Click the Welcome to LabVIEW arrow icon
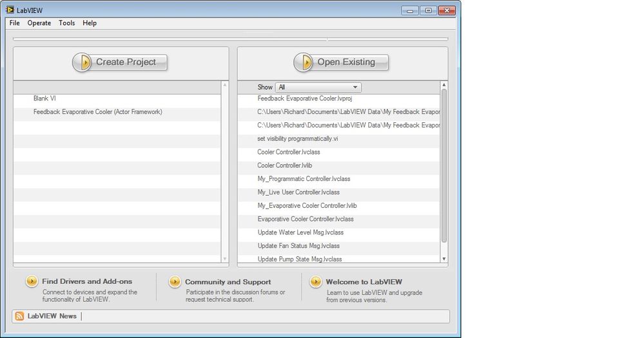 (315, 281)
